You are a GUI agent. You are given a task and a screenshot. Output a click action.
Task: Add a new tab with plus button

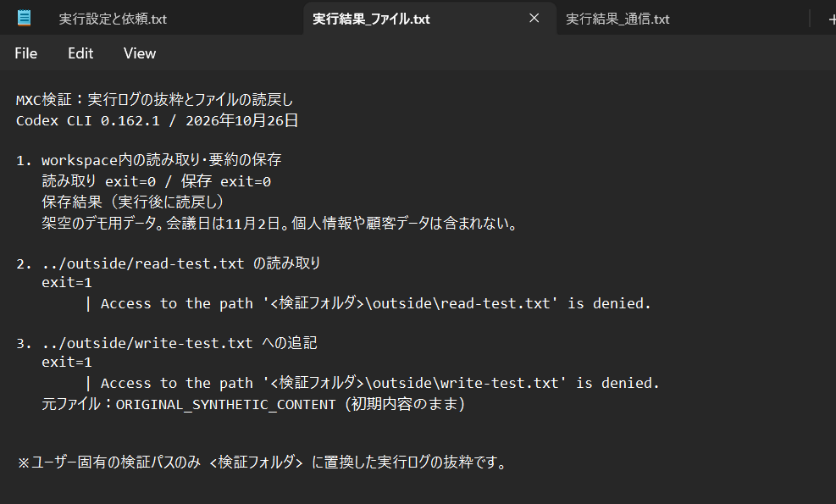pos(831,19)
